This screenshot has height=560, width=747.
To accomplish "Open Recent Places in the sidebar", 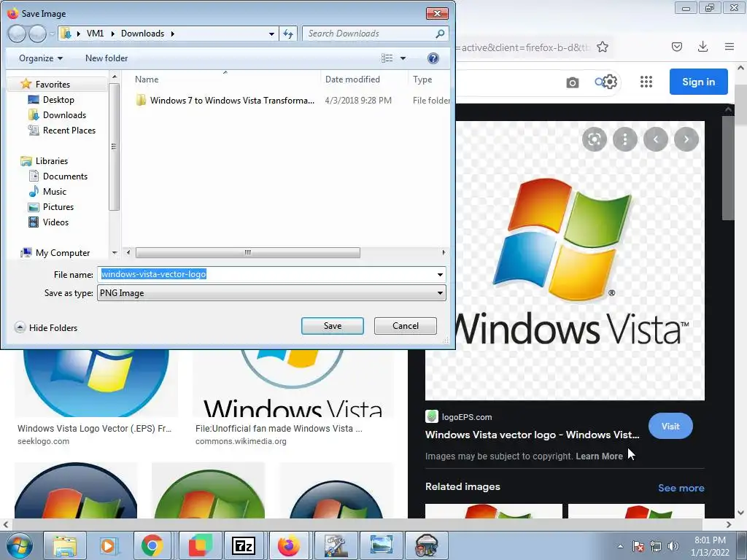I will pos(69,130).
